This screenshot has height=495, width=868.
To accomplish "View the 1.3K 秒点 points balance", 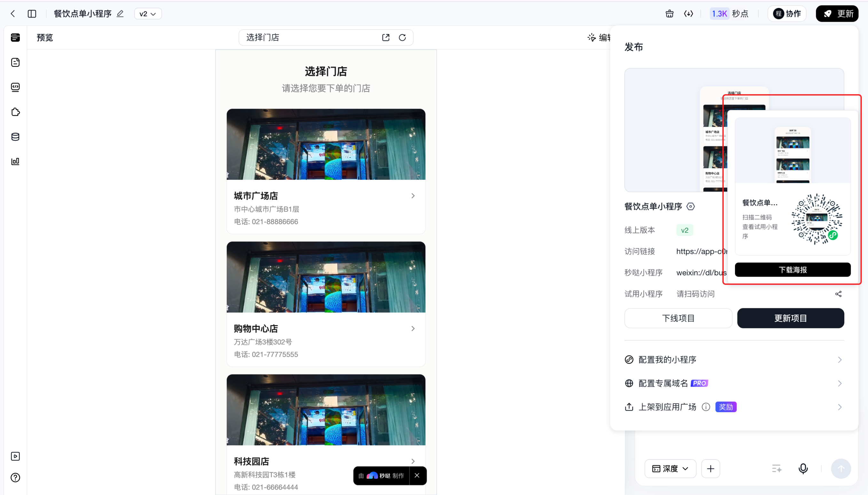I will (x=730, y=14).
